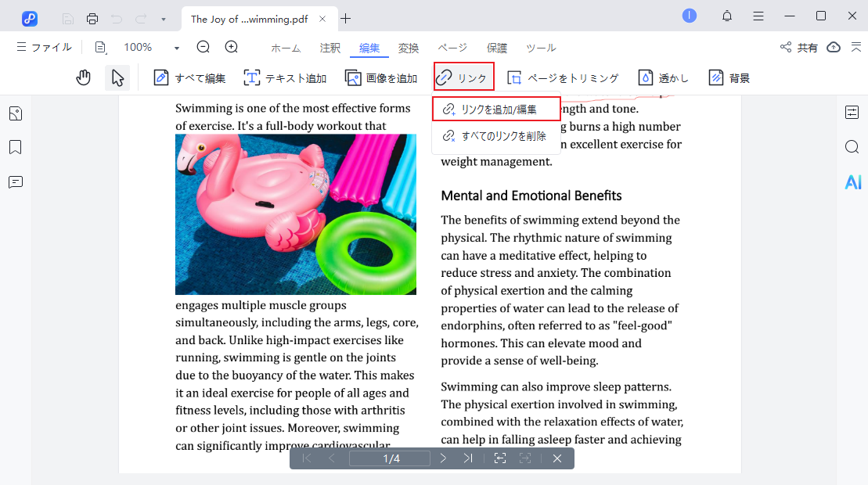Select the hand pan tool
The height and width of the screenshot is (485, 868).
pyautogui.click(x=84, y=78)
